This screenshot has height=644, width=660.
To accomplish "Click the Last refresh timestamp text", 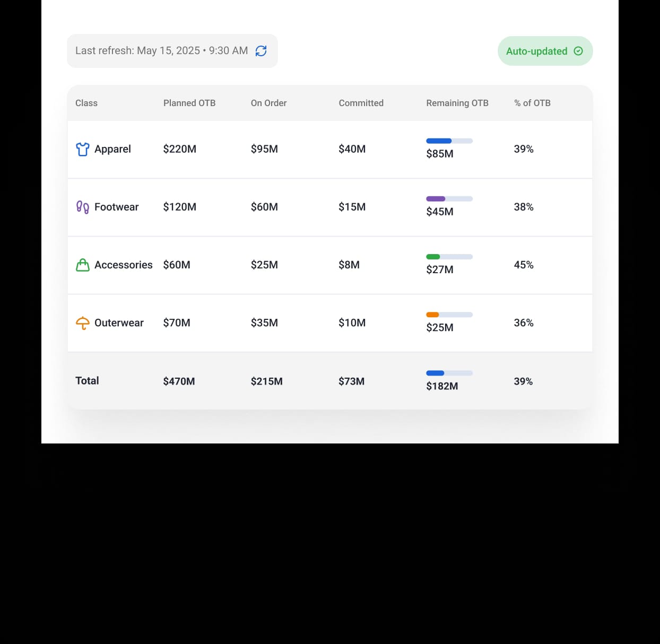I will pyautogui.click(x=162, y=51).
